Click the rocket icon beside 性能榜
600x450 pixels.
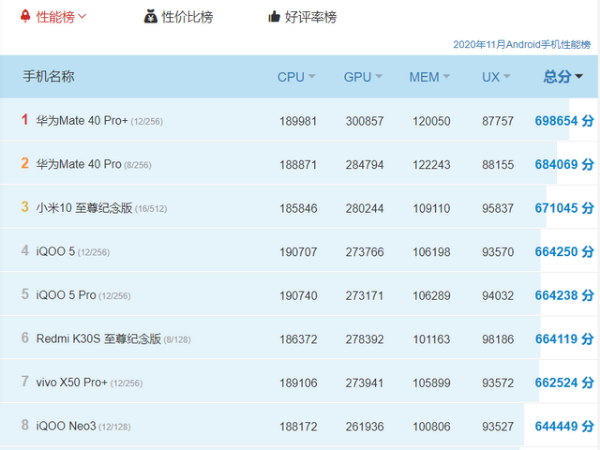click(25, 16)
